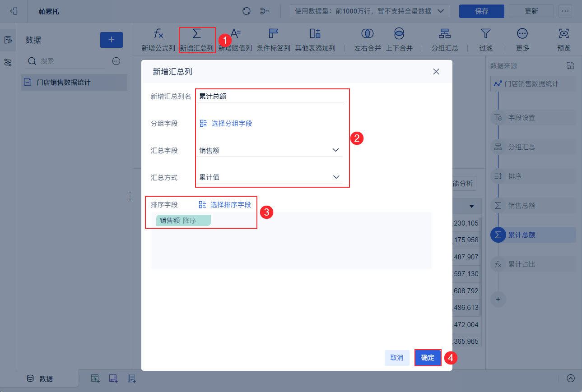Choose 条件标签列 in the toolbar
This screenshot has width=582, height=392.
point(274,40)
